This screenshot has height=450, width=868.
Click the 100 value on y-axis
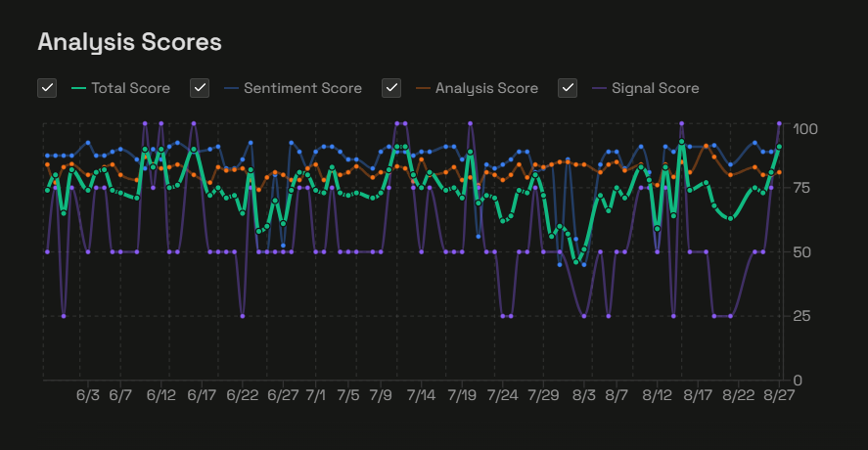point(805,129)
